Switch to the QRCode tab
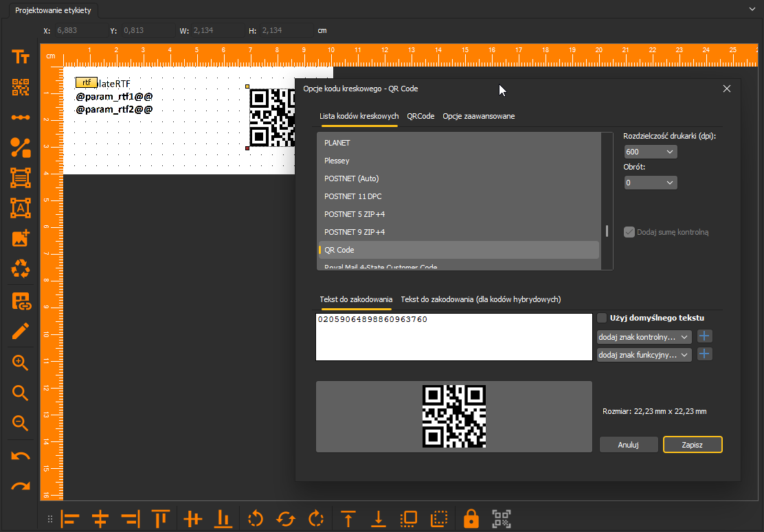The height and width of the screenshot is (532, 764). point(420,116)
